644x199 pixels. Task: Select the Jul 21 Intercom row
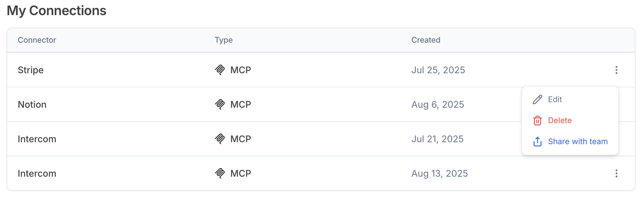(x=131, y=139)
